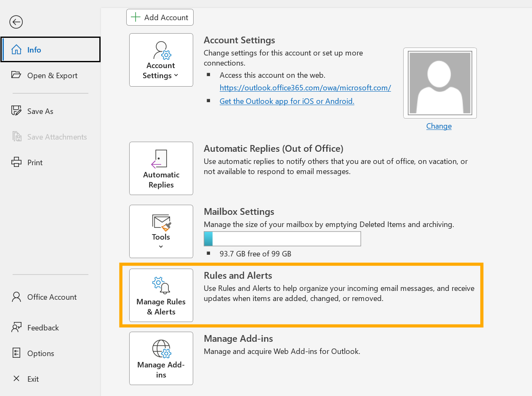Click the Options icon in sidebar

[16, 353]
